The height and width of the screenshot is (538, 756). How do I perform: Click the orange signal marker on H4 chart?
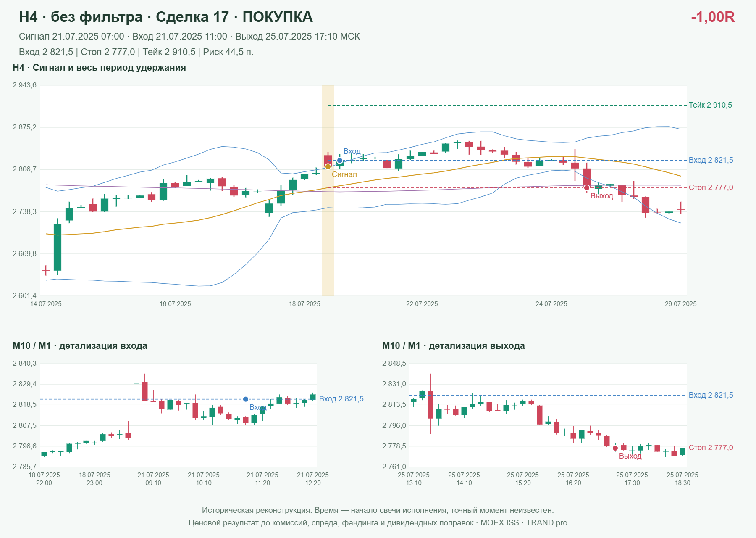point(328,166)
